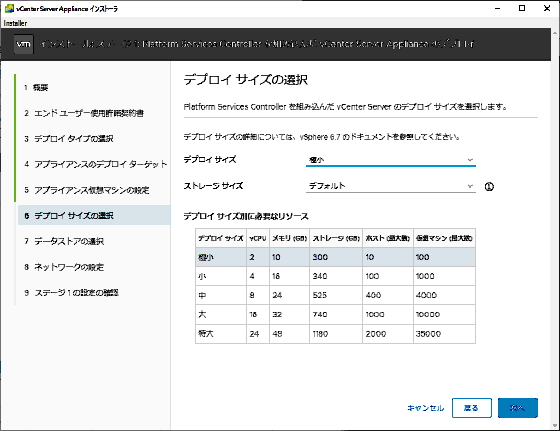
Task: Click host count 2000 in table
Action: 376,334
